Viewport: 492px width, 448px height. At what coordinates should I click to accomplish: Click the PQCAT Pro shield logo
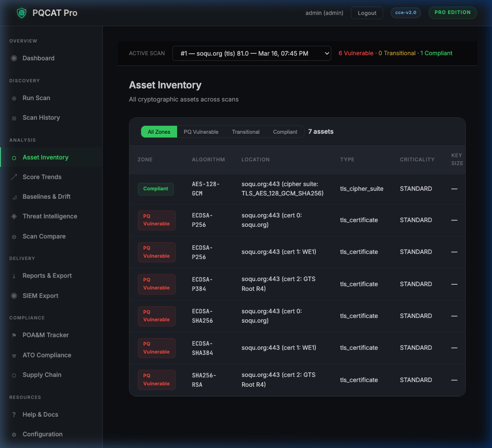(x=21, y=13)
